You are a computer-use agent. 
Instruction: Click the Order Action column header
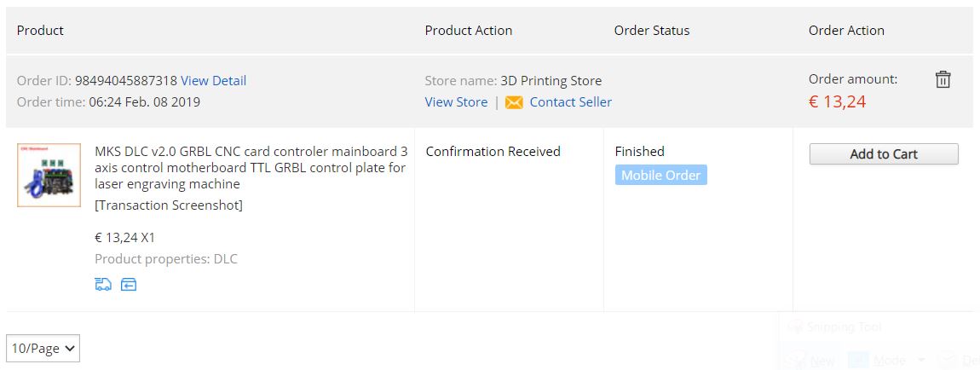(846, 31)
